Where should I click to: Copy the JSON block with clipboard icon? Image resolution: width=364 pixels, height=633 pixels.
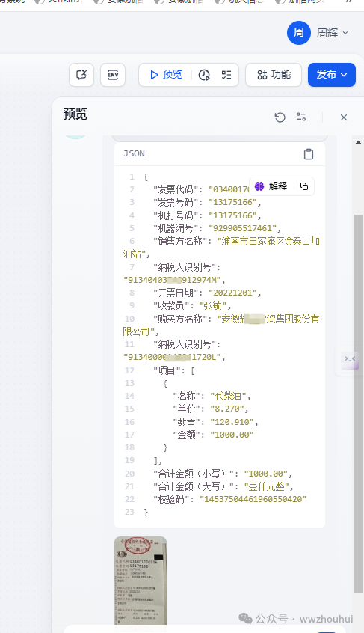coord(309,154)
